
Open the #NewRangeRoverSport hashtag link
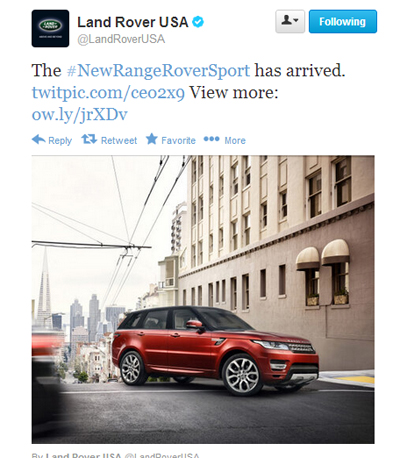click(x=158, y=71)
